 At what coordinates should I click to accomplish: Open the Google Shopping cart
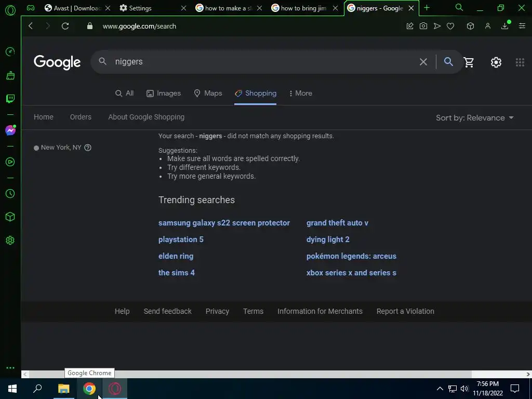[469, 62]
